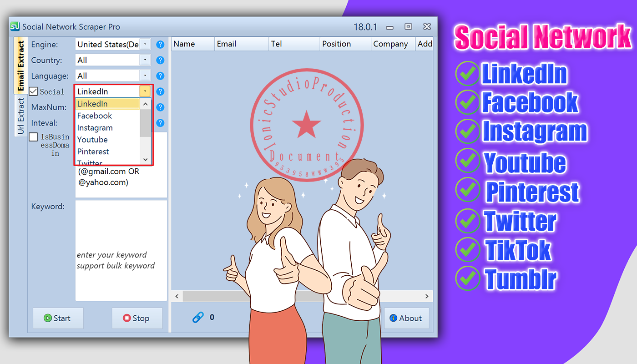Switch to the Url Extract tab
The height and width of the screenshot is (364, 637).
pyautogui.click(x=20, y=116)
